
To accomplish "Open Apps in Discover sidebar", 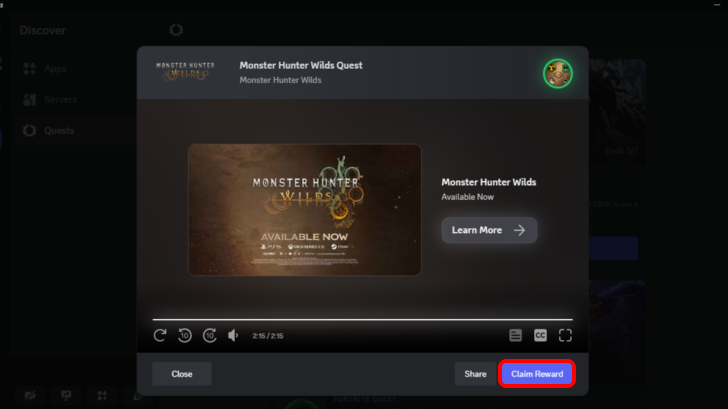I will [x=55, y=69].
